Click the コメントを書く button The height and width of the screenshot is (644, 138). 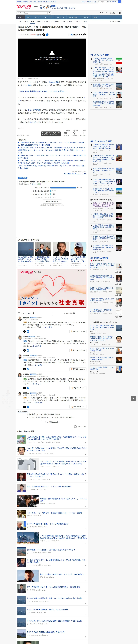69,313
